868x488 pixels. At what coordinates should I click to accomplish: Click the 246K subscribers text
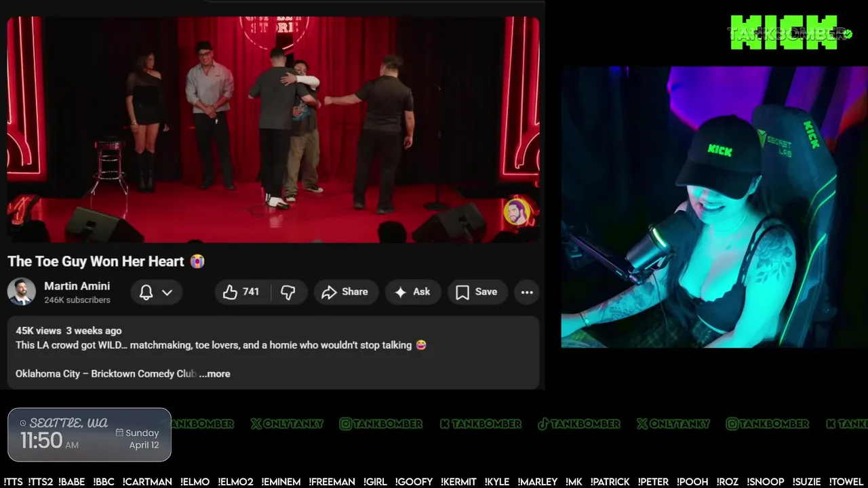(77, 300)
